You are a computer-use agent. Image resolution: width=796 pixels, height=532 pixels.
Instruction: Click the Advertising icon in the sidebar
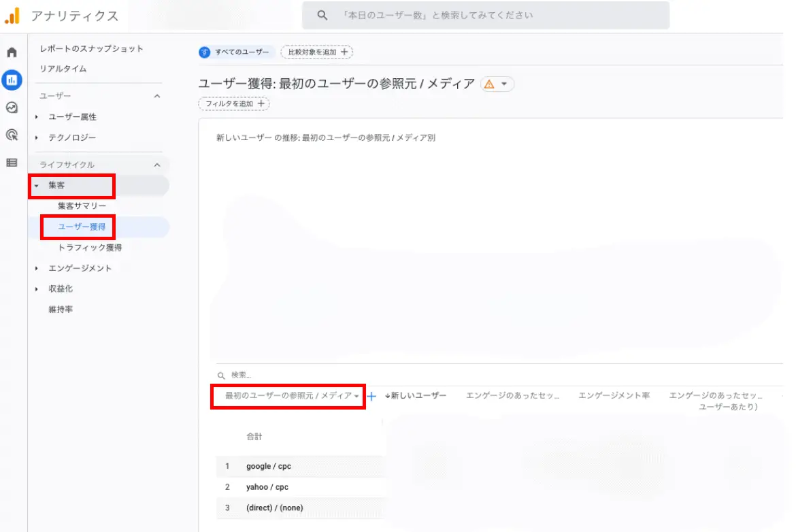pos(11,136)
